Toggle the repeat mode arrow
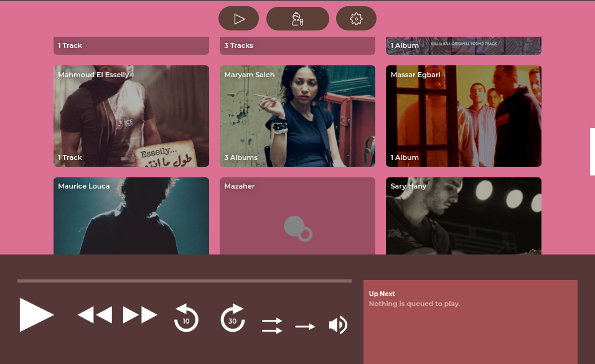 304,325
